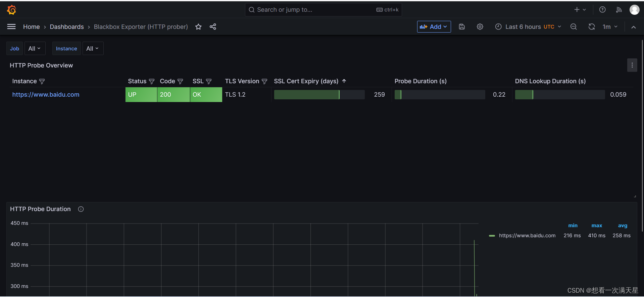Show HTTP Probe Duration info icon

pos(81,209)
